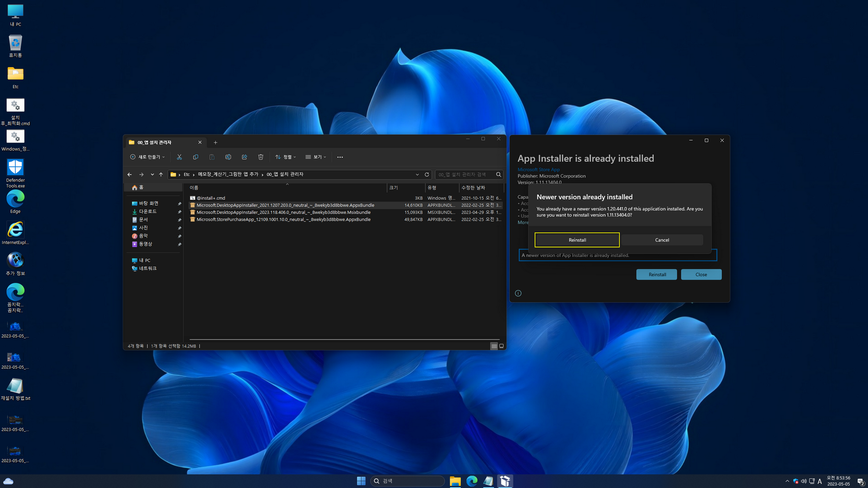Open the Edge desktop shortcut

pyautogui.click(x=15, y=202)
